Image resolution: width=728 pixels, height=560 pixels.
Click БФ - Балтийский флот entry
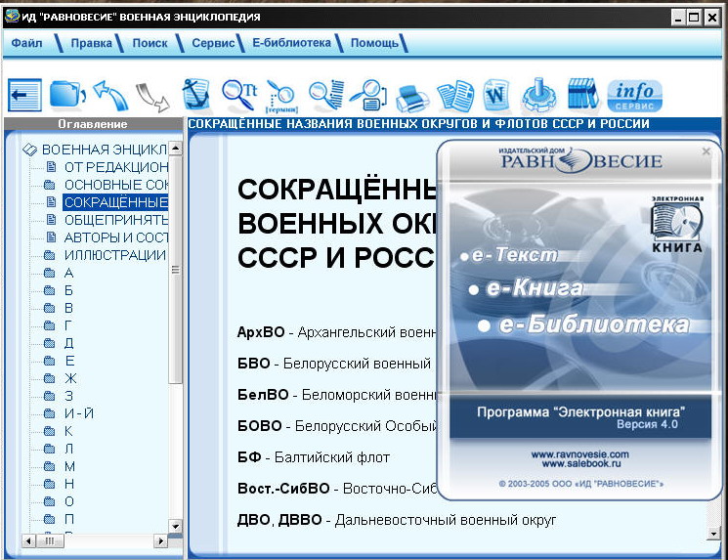click(314, 457)
